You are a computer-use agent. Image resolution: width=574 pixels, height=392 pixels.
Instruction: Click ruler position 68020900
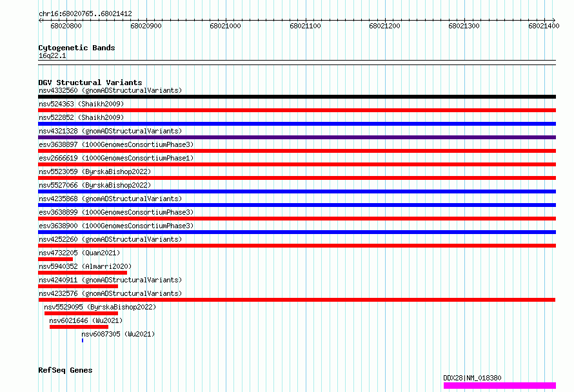[x=146, y=26]
